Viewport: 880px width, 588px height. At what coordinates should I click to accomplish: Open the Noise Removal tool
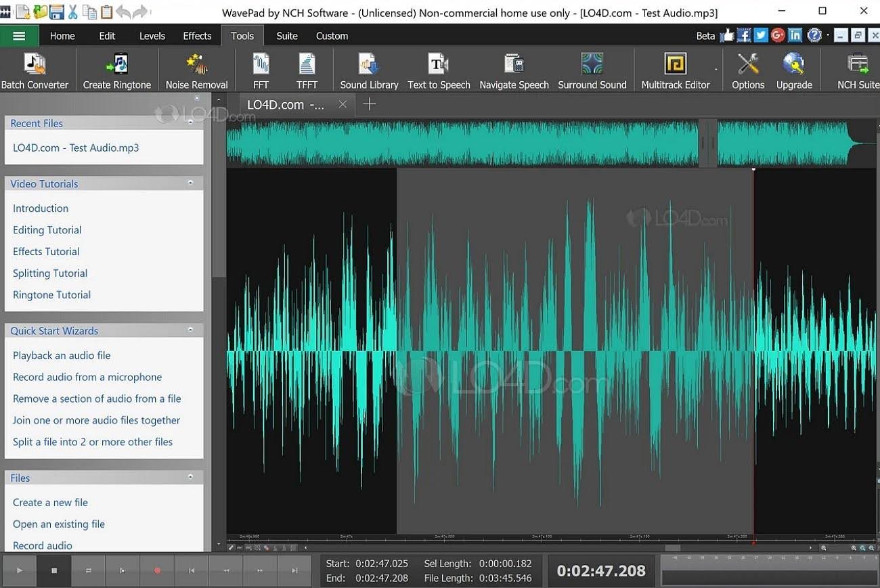point(197,70)
